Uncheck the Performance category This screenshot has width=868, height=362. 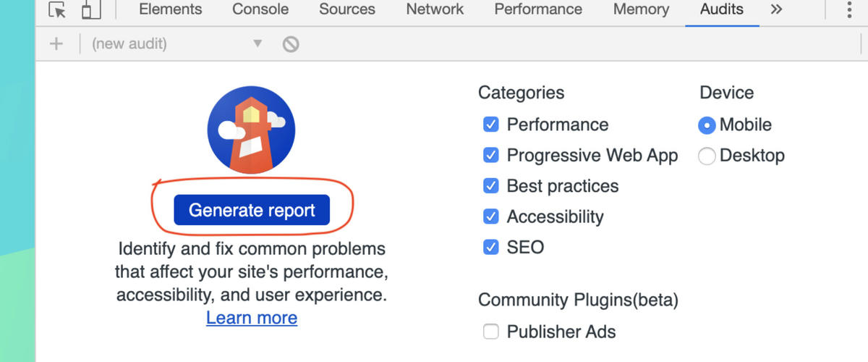491,125
